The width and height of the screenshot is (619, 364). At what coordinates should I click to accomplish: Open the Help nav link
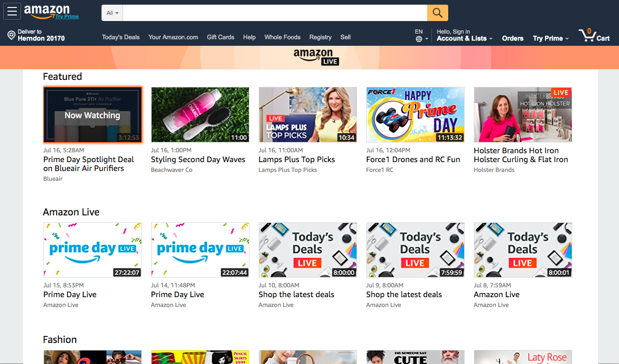[x=249, y=37]
